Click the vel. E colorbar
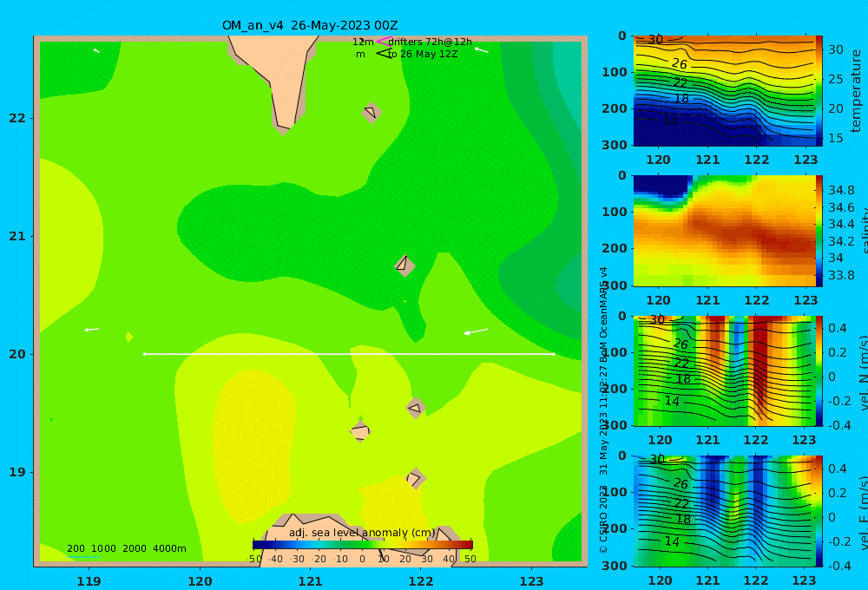 (x=819, y=511)
